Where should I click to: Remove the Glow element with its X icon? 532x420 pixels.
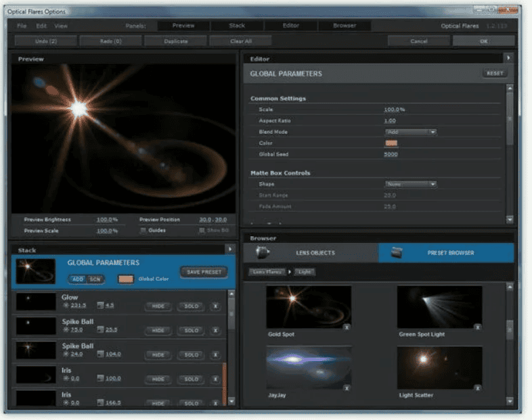tap(215, 306)
